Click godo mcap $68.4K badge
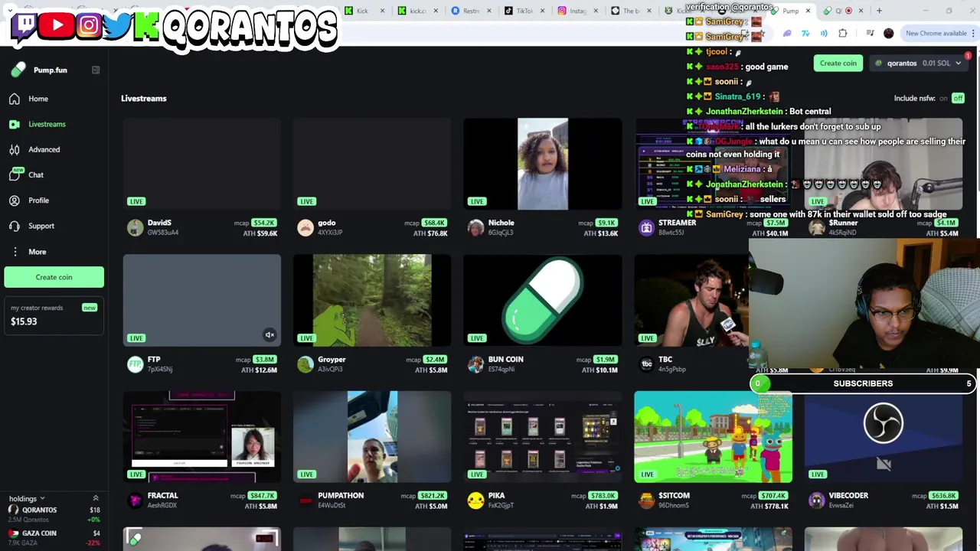The height and width of the screenshot is (551, 980). [434, 223]
